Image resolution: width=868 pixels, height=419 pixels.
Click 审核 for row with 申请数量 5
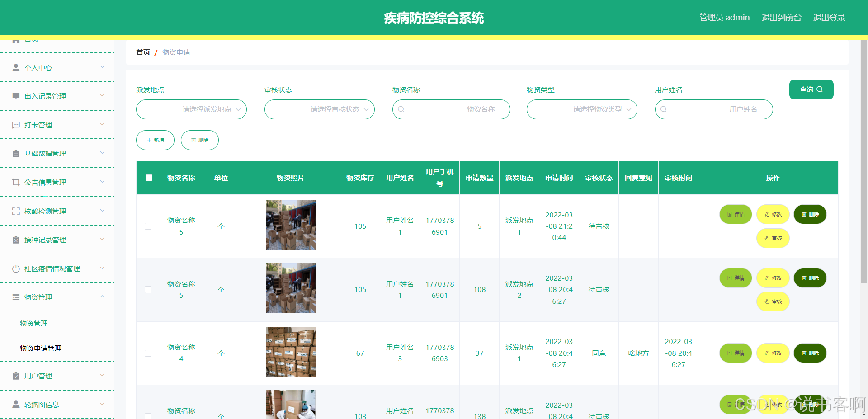tap(773, 238)
